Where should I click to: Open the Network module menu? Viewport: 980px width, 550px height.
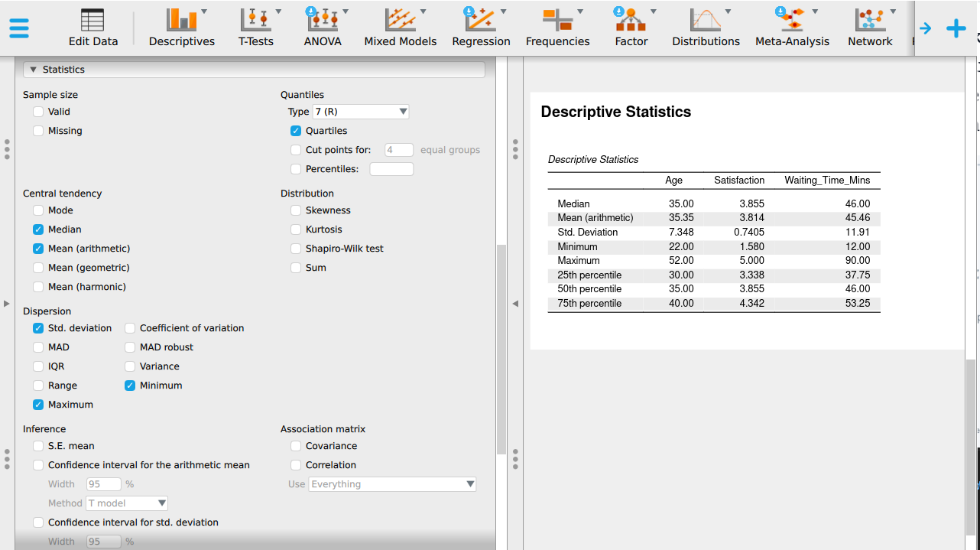point(870,28)
